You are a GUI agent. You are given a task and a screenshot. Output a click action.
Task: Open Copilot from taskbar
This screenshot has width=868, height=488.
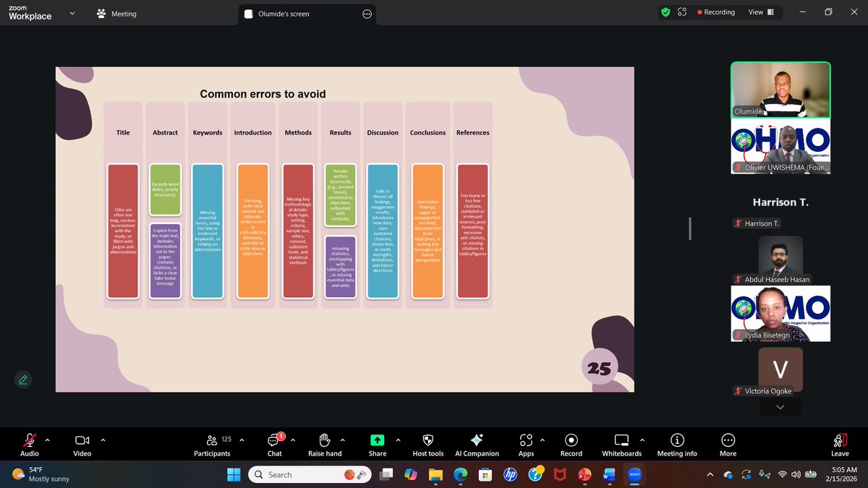411,474
